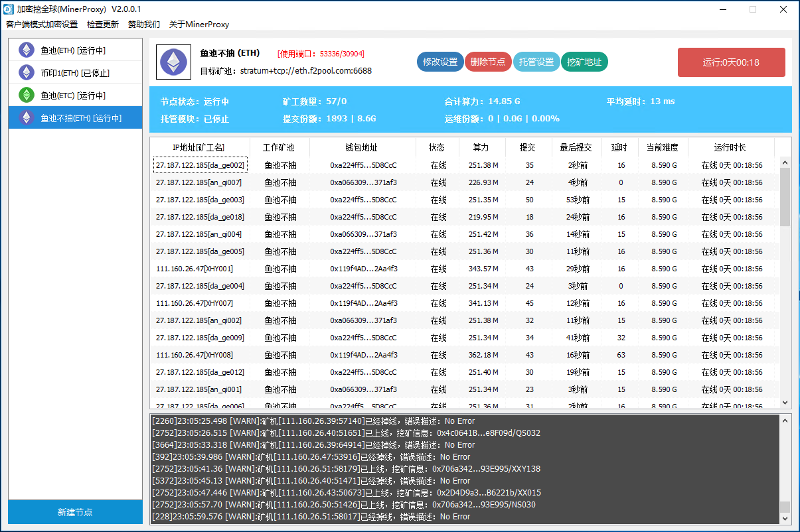Screen dimensions: 800x532
Task: Click 新建节点 at bottom of sidebar
Action: (75, 512)
